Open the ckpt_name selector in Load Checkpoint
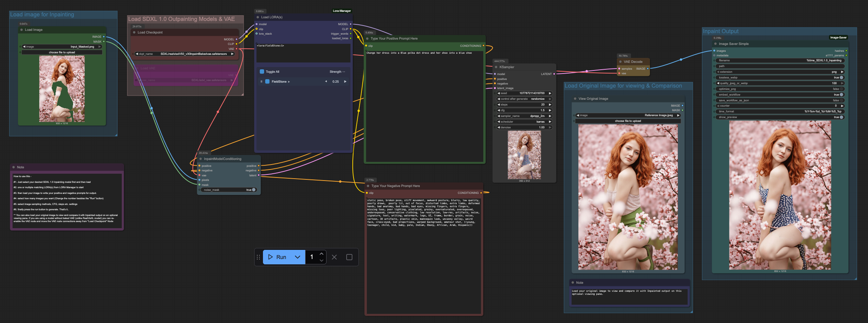Screen dimensions: 868x323 point(185,54)
